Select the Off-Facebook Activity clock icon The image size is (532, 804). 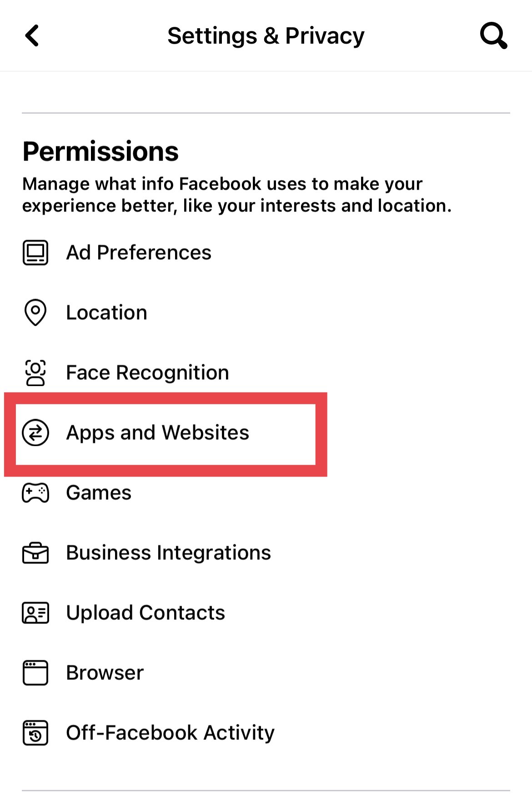coord(35,733)
